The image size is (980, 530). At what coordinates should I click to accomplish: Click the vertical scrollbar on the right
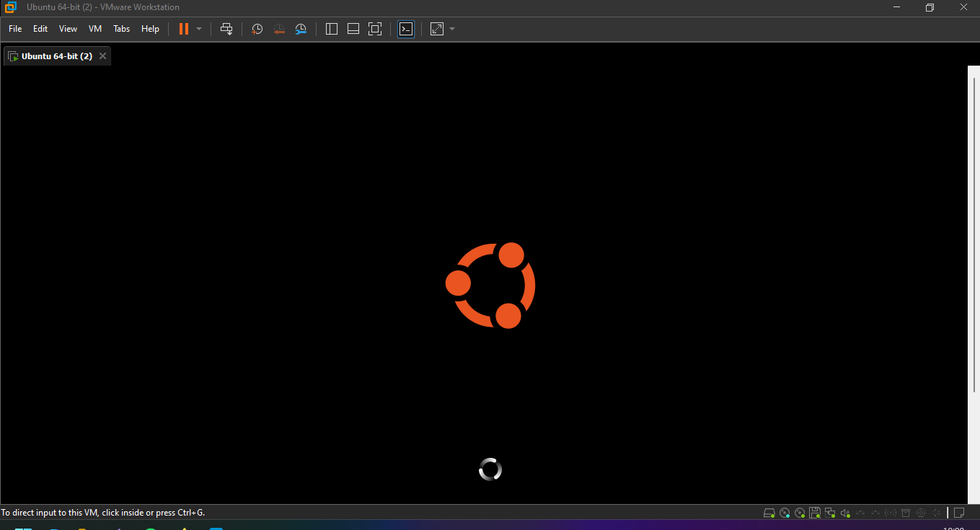[x=973, y=231]
